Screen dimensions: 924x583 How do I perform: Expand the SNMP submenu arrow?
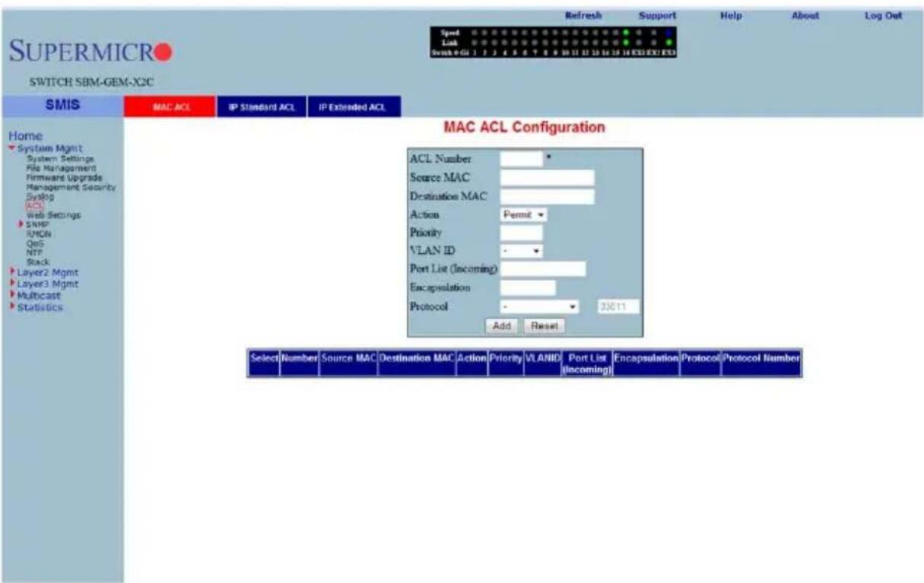22,224
